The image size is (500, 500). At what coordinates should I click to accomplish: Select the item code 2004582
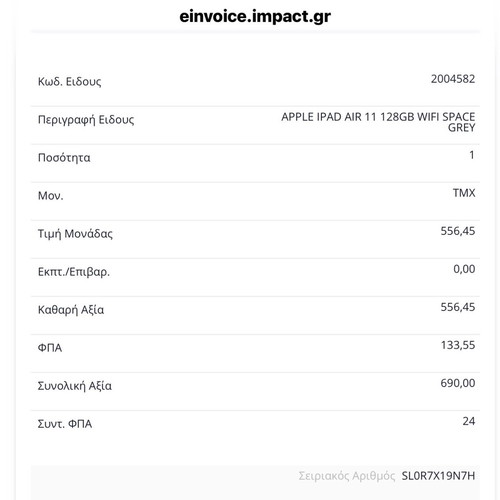point(453,79)
